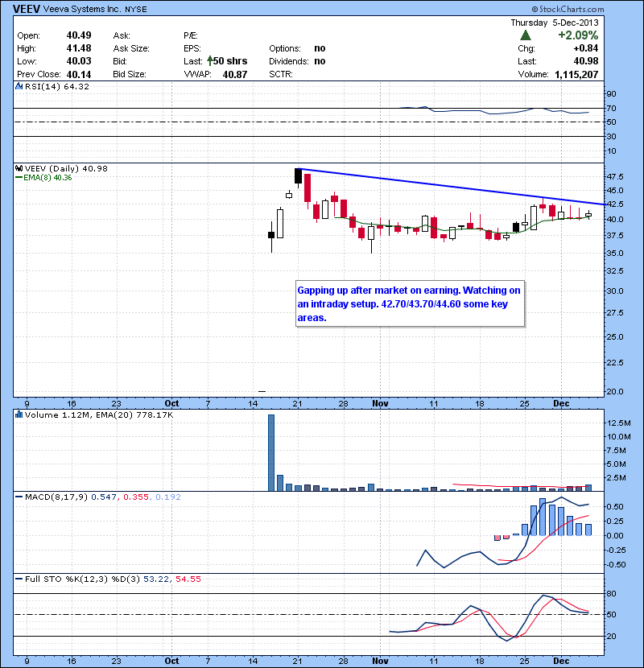Click the Volume bars legend icon
644x668 pixels.
[19, 414]
